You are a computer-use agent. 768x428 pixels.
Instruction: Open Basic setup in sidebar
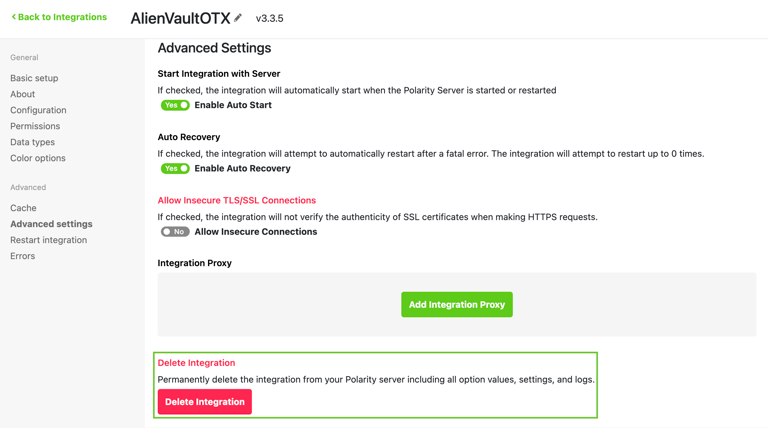[34, 78]
